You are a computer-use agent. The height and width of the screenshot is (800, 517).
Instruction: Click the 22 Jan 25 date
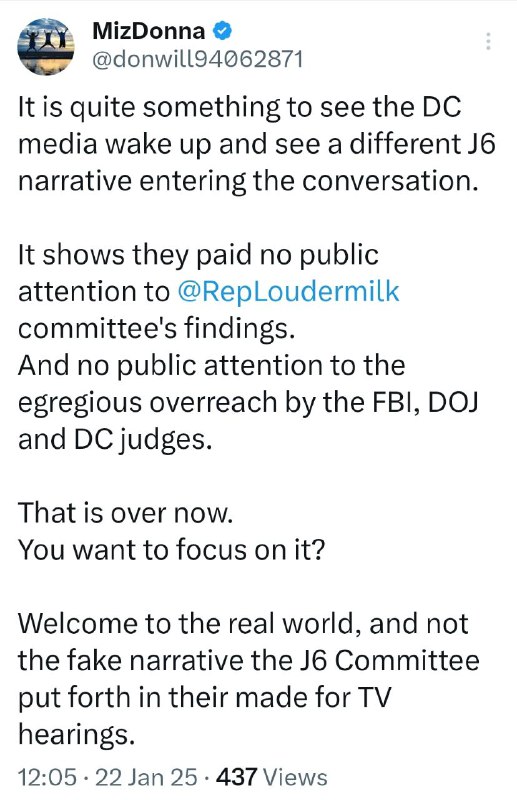point(146,777)
